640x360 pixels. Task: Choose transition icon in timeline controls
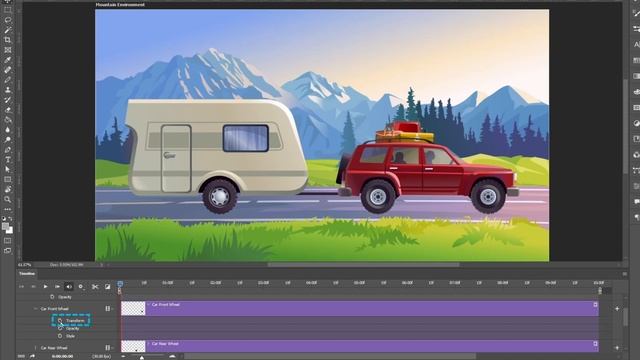point(107,287)
